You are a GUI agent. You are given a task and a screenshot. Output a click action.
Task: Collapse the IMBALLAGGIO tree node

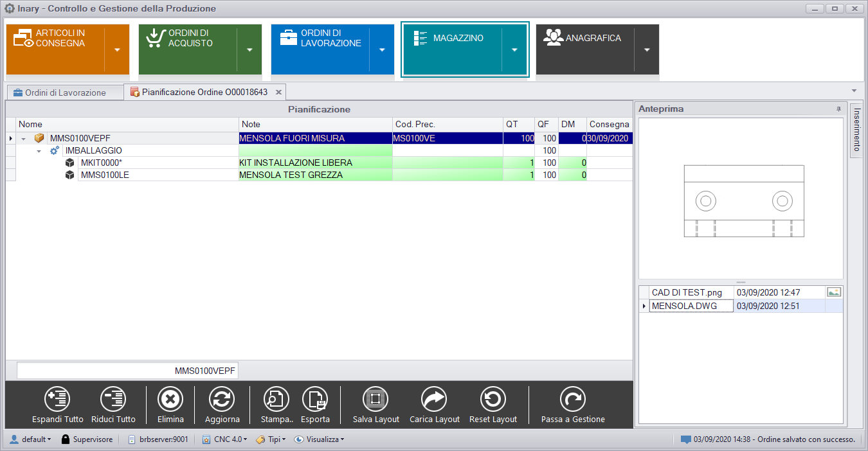(x=39, y=151)
